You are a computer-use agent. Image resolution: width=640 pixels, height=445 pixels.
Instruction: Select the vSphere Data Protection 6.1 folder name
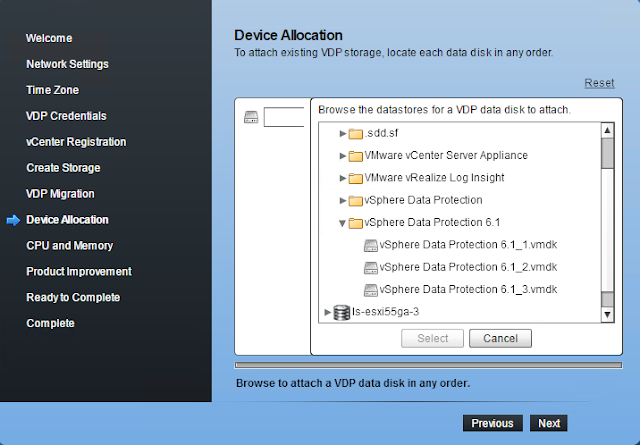[x=432, y=222]
